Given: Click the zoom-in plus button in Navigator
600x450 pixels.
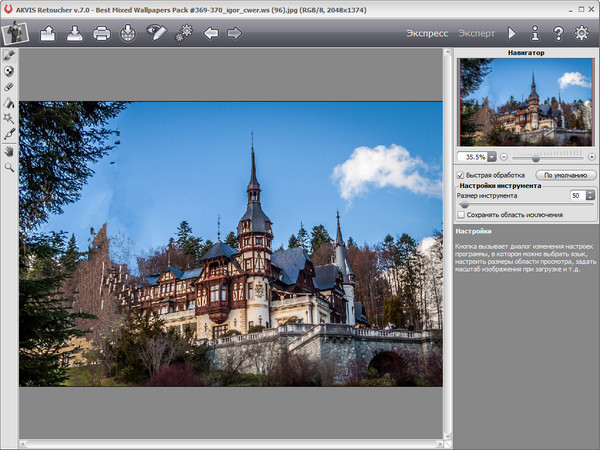Looking at the screenshot, I should (591, 157).
